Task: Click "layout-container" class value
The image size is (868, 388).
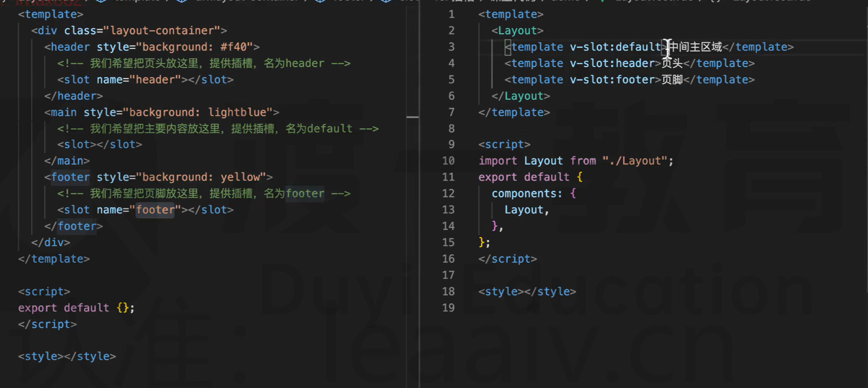Action: (x=162, y=31)
